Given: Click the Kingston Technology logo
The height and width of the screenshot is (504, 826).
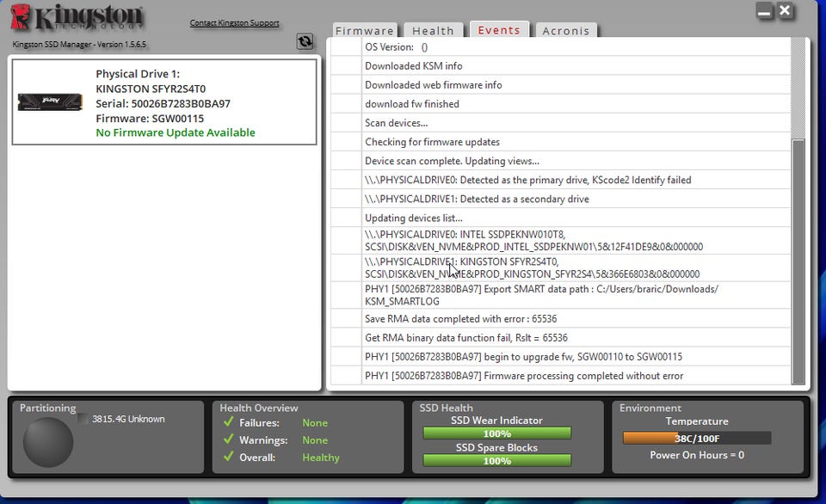Looking at the screenshot, I should point(77,17).
